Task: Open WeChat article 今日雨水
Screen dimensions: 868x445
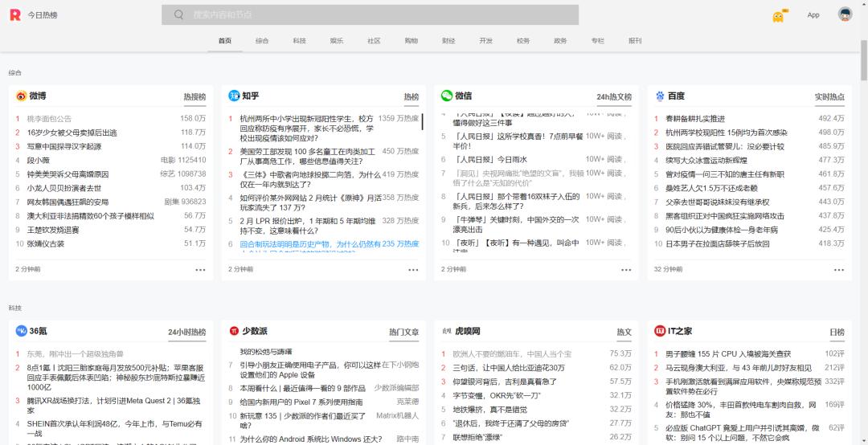Action: 492,159
